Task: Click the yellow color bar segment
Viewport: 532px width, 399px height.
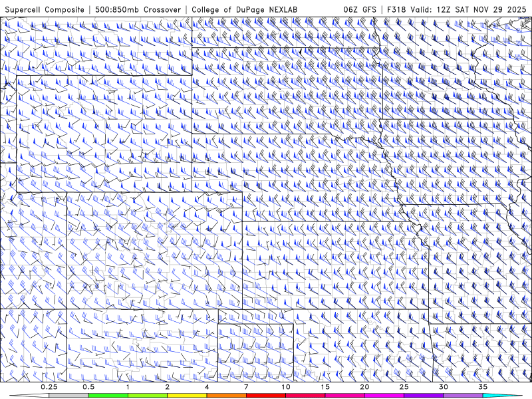Action: click(x=187, y=396)
